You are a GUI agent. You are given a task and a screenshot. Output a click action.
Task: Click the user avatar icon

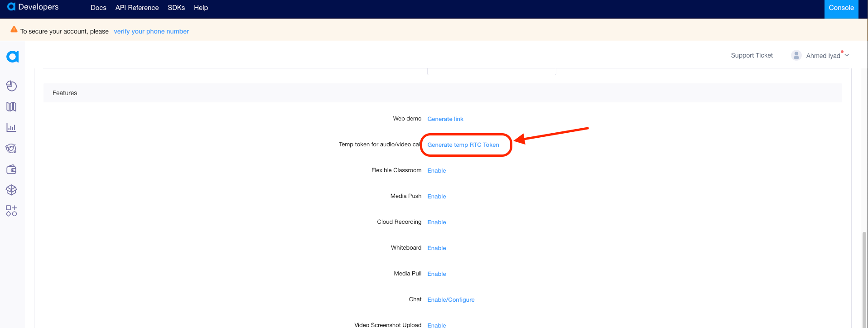click(x=796, y=55)
